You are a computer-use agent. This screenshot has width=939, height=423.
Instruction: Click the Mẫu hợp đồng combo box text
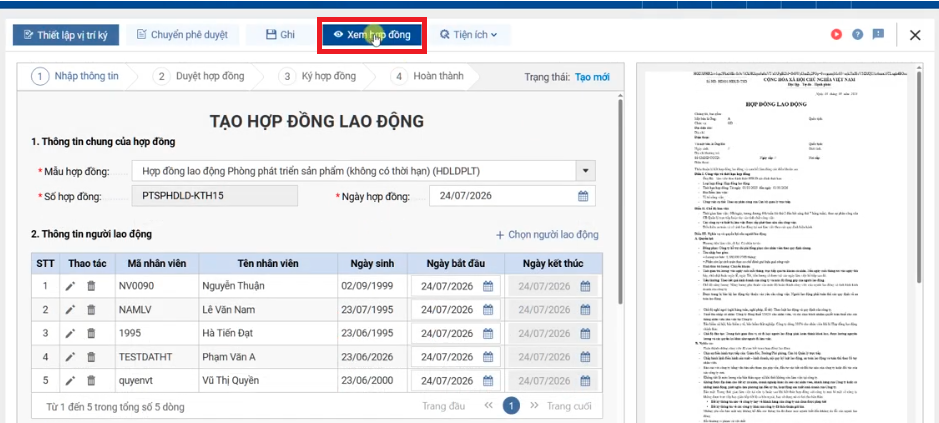click(354, 171)
